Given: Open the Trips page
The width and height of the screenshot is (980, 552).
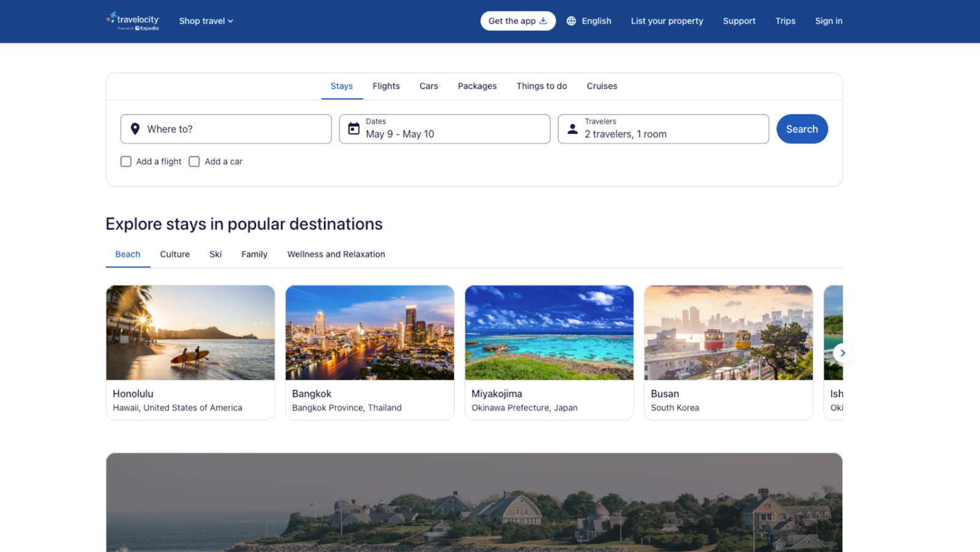Looking at the screenshot, I should 785,21.
